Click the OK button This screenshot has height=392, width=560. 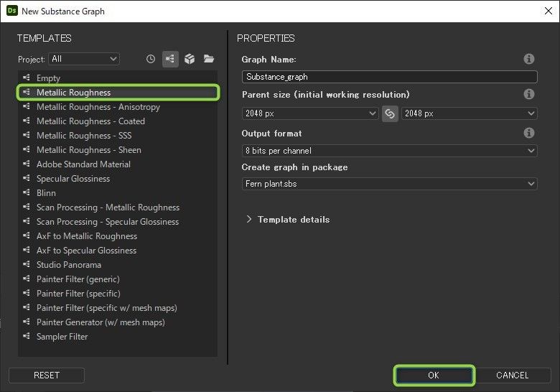(434, 375)
